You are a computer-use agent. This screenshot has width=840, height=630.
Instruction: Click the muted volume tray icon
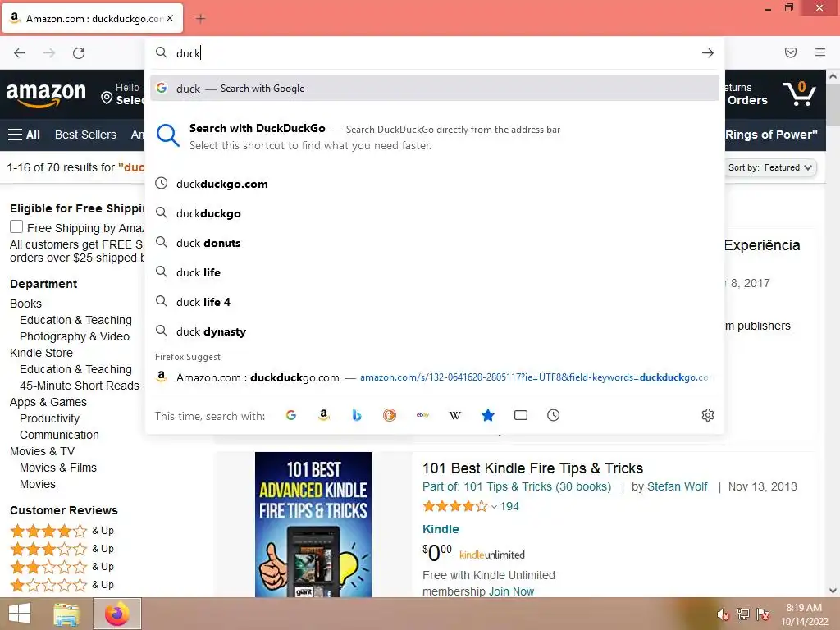click(x=723, y=614)
